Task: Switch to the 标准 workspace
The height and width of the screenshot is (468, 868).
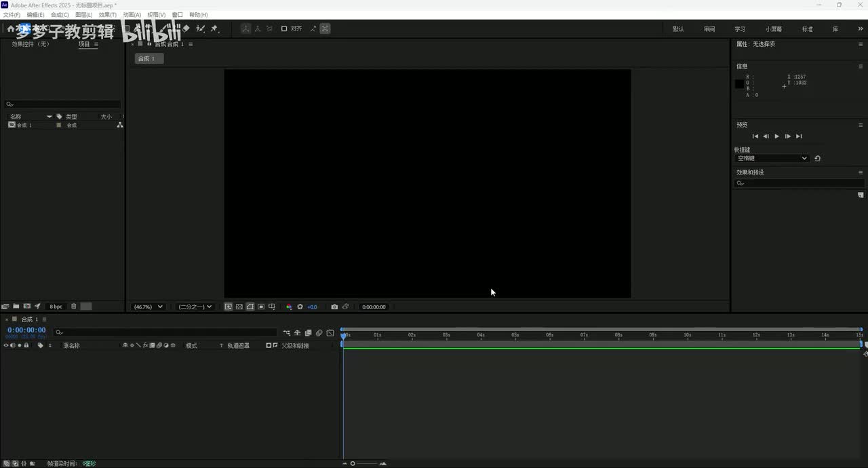Action: click(807, 29)
